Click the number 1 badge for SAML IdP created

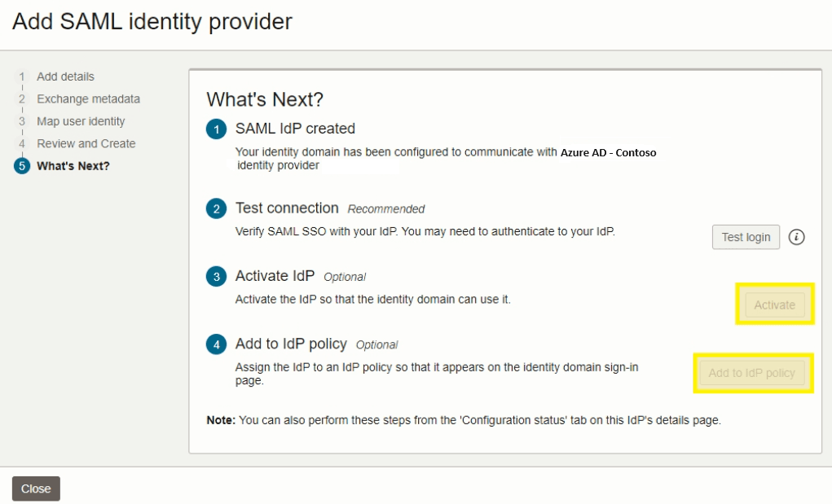(216, 129)
